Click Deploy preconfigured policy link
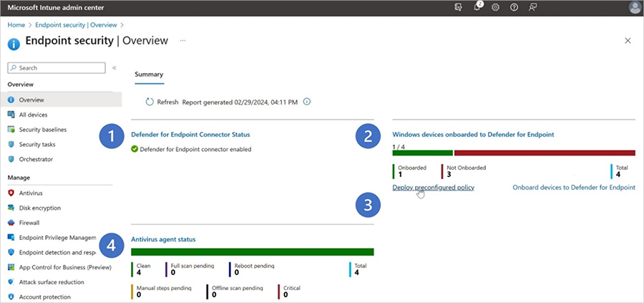This screenshot has height=303, width=644. coord(433,188)
